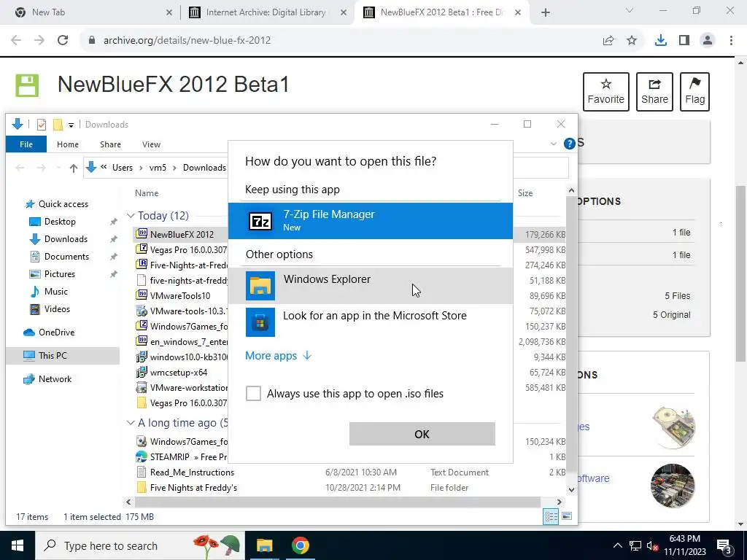
Task: Open the notification center icon
Action: tap(724, 546)
